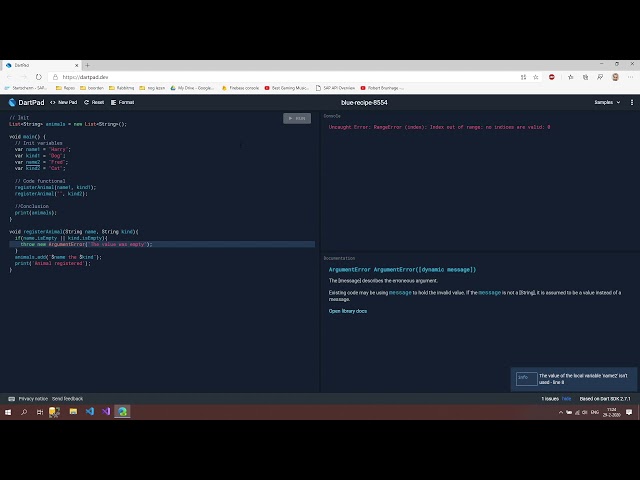
Task: Open Task View on taskbar
Action: pos(40,412)
